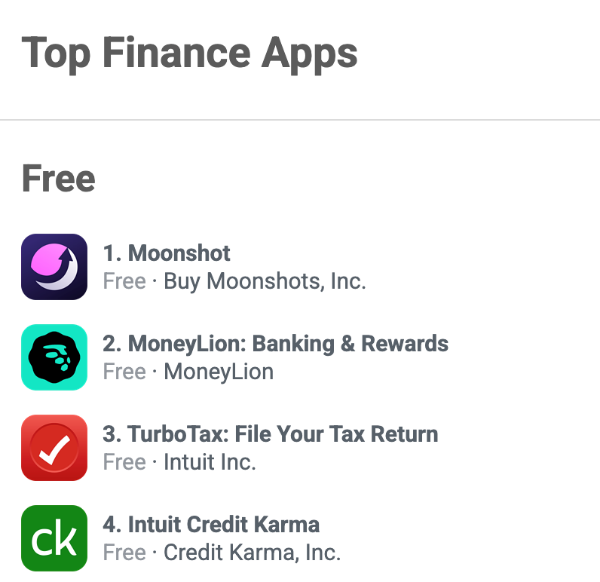Open TurboTax: File Your Tax Return title
This screenshot has width=600, height=582.
(x=270, y=434)
